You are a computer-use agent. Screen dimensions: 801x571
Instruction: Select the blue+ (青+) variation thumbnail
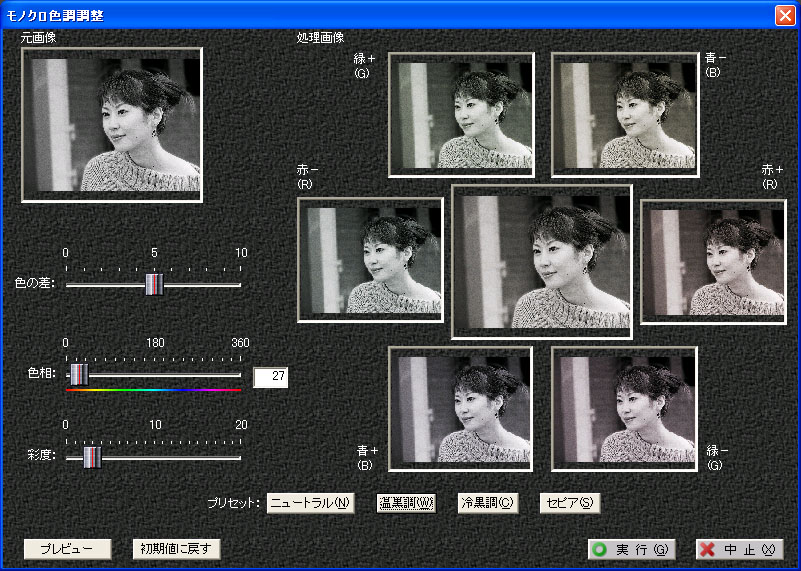461,407
